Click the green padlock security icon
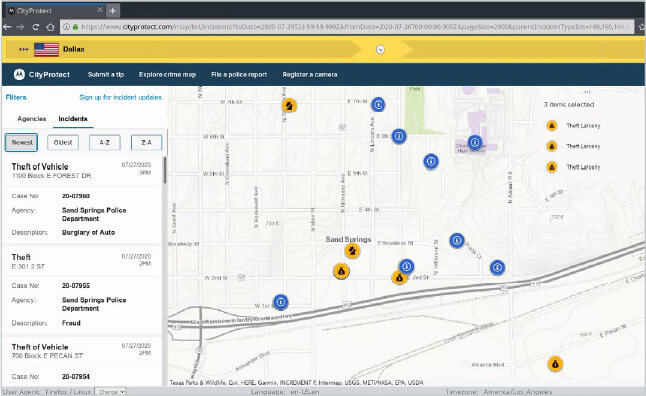Screen dimensions: 646x396 (75, 27)
